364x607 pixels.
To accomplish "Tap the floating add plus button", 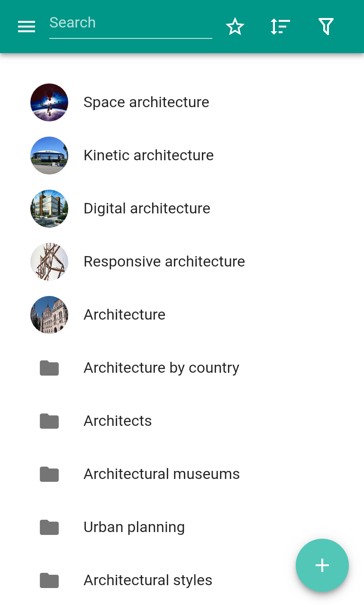I will 322,565.
